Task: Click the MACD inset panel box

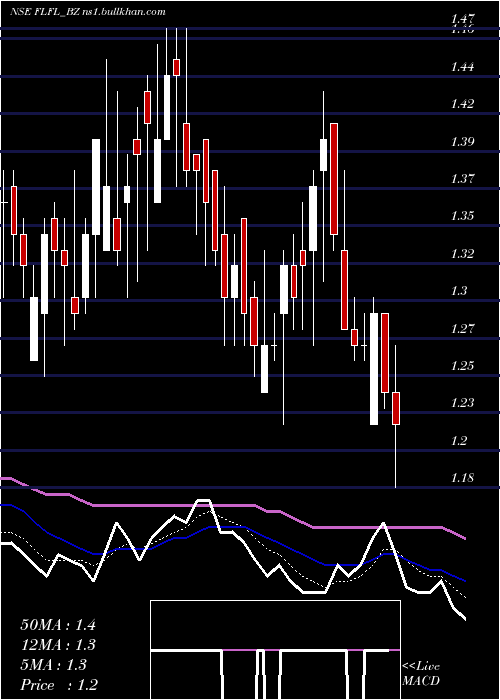Action: click(275, 650)
